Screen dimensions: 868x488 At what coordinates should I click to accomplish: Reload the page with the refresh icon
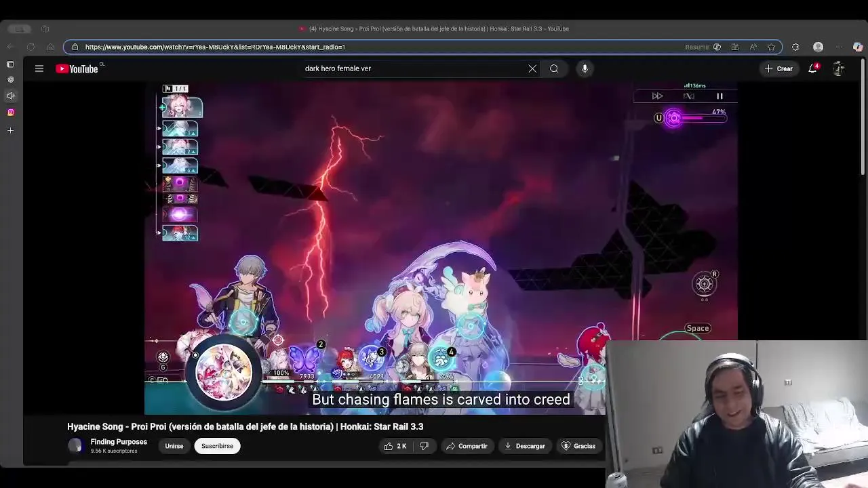pos(31,47)
